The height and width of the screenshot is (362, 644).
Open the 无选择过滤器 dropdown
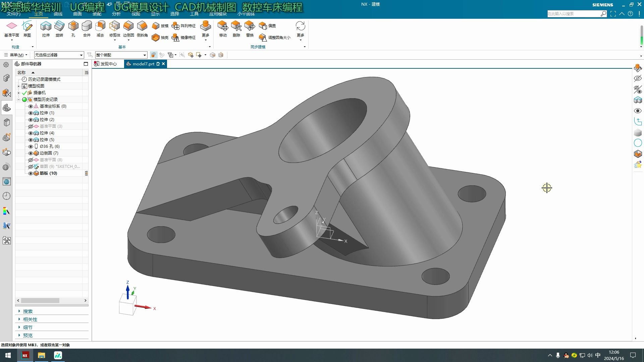(x=81, y=55)
